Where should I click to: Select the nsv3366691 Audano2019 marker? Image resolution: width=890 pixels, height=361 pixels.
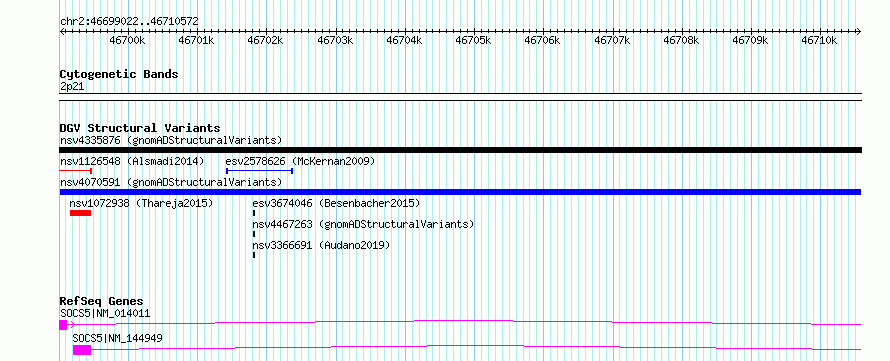coord(254,255)
